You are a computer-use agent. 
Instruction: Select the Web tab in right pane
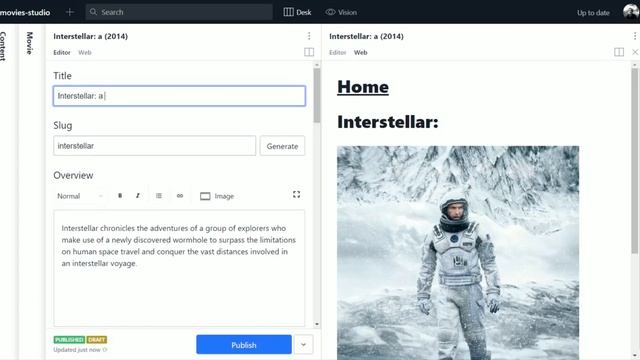tap(360, 53)
